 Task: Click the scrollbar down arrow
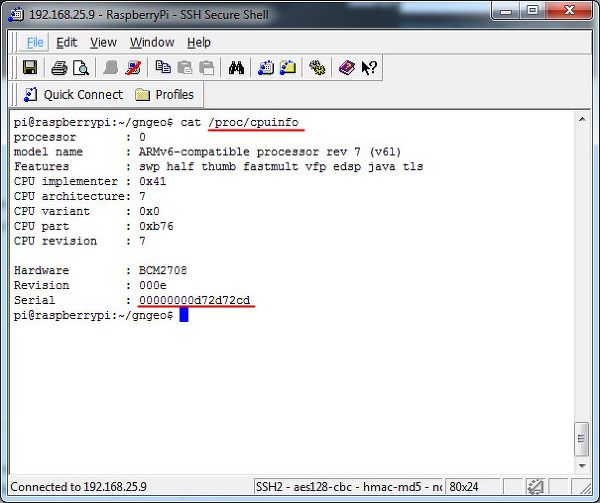tap(582, 466)
